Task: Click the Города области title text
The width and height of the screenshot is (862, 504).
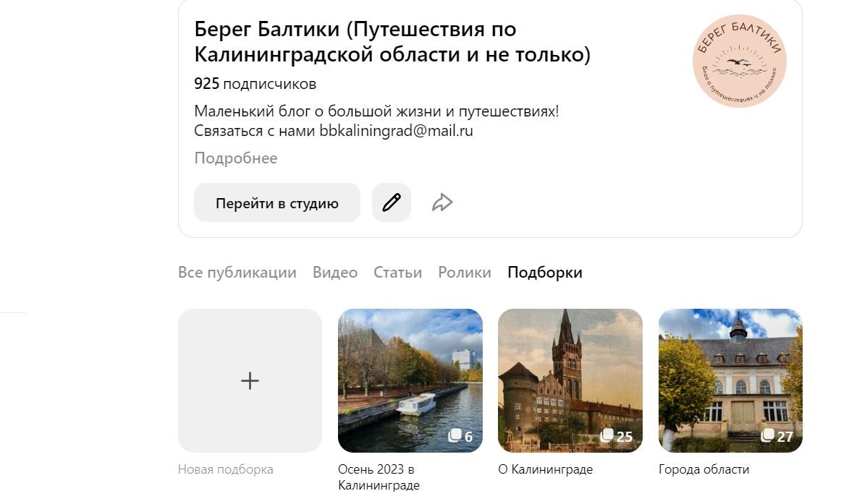Action: [703, 469]
